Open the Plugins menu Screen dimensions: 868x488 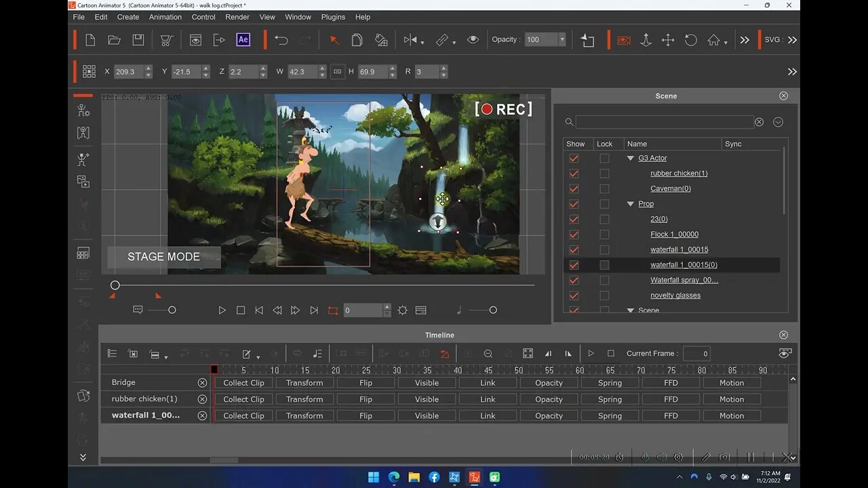click(333, 17)
